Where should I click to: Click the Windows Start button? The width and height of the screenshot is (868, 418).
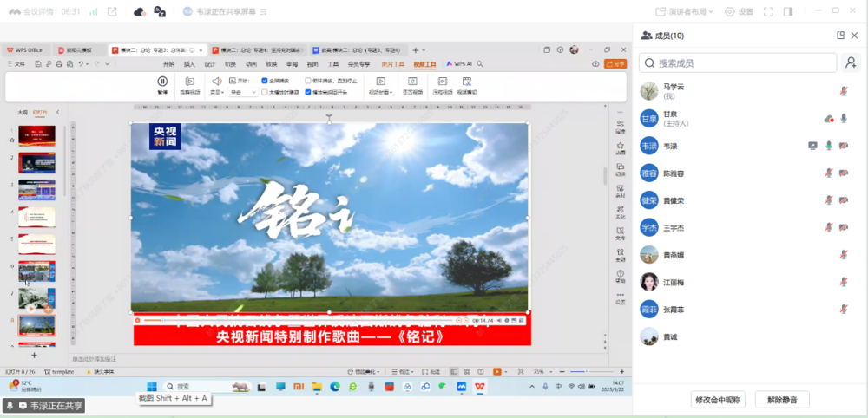tap(152, 387)
